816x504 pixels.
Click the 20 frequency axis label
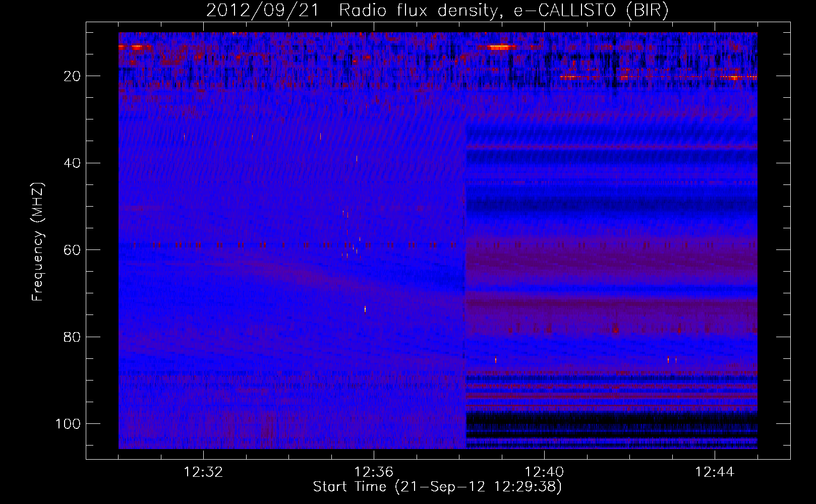coord(73,76)
